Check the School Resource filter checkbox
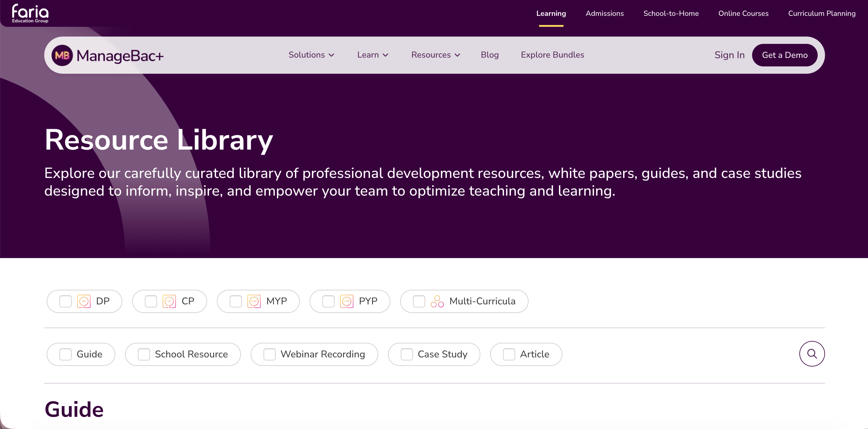The image size is (868, 429). [x=144, y=354]
